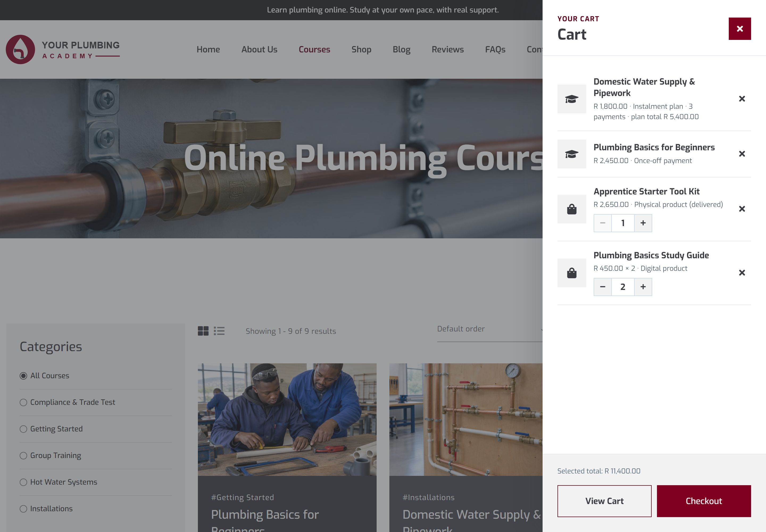Remove Plumbing Basics for Beginners from cart
The image size is (766, 532).
coord(742,154)
